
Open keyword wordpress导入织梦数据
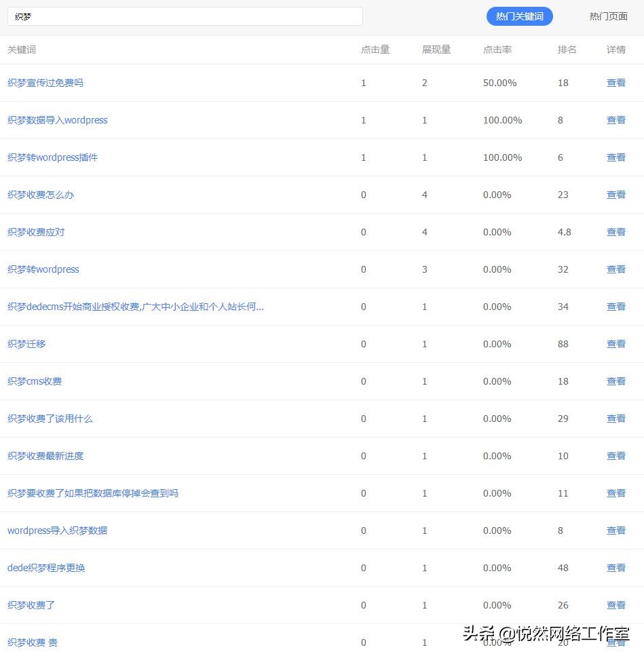57,530
